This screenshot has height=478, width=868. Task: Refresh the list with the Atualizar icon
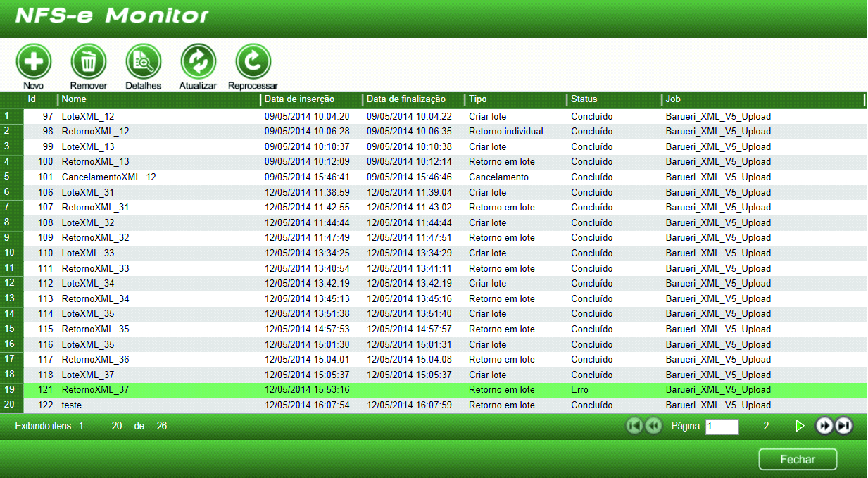coord(198,62)
